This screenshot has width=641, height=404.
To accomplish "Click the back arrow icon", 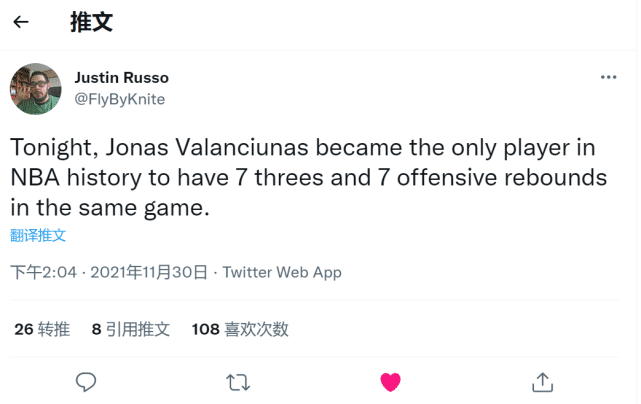I will pos(21,23).
